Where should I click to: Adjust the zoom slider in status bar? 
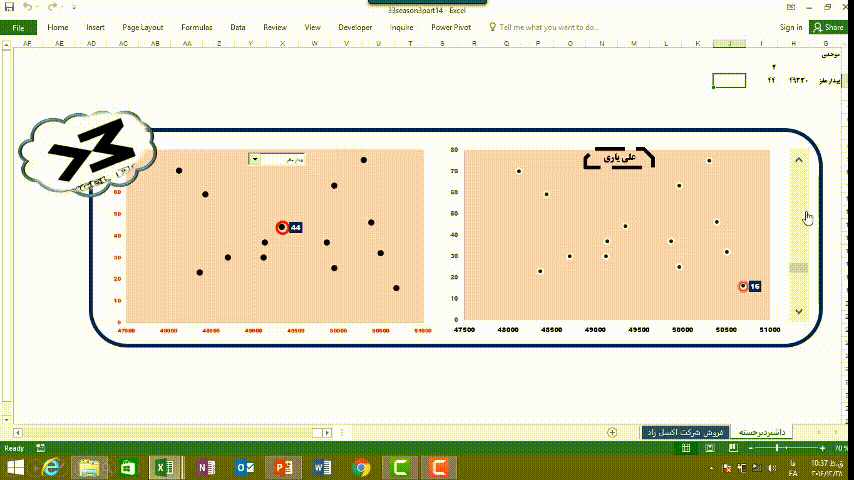click(x=777, y=449)
